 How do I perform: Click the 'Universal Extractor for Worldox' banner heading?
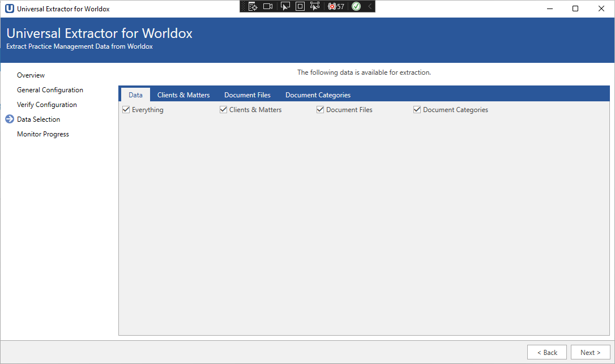click(99, 33)
